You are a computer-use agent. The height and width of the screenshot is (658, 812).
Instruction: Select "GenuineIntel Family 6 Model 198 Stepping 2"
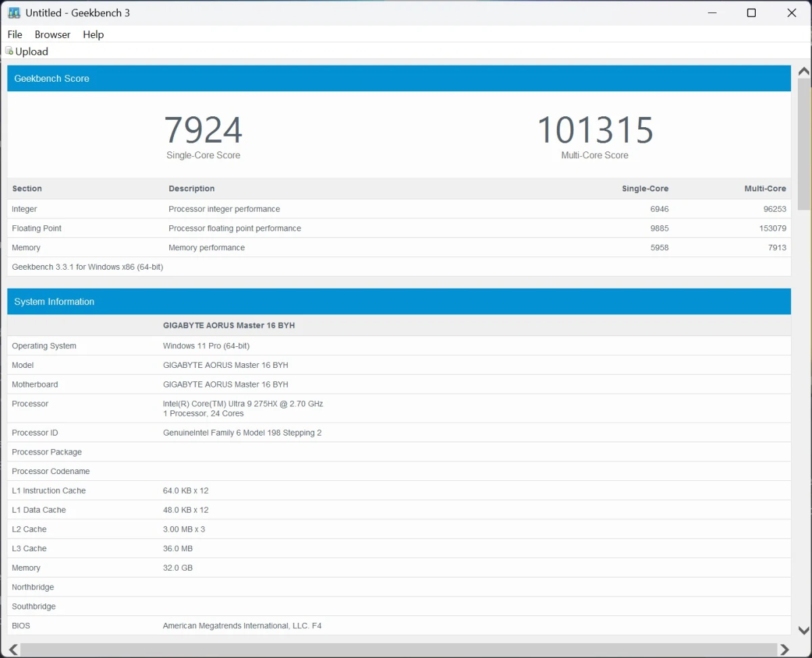click(242, 433)
